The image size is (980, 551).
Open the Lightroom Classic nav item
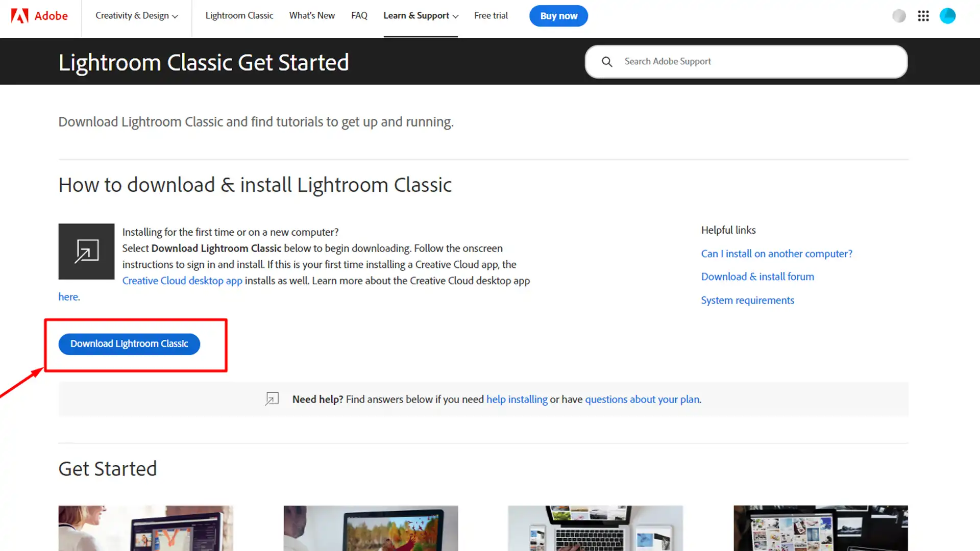point(239,16)
